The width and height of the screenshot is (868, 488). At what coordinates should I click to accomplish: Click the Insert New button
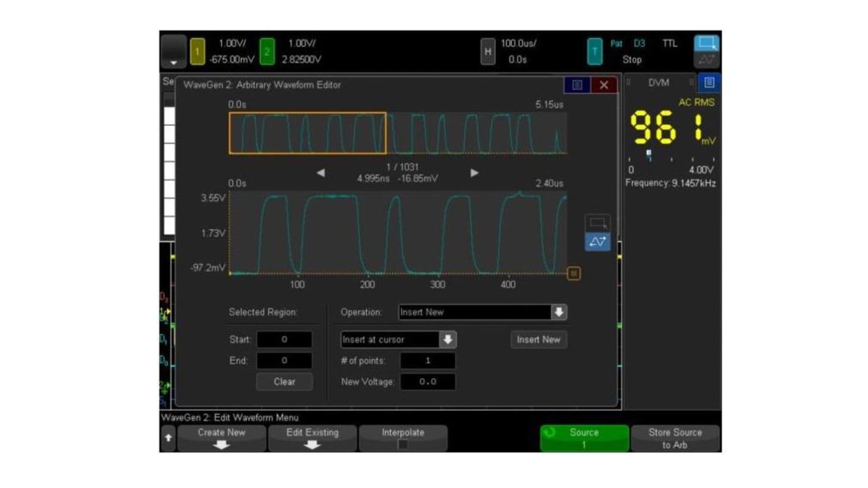tap(539, 339)
